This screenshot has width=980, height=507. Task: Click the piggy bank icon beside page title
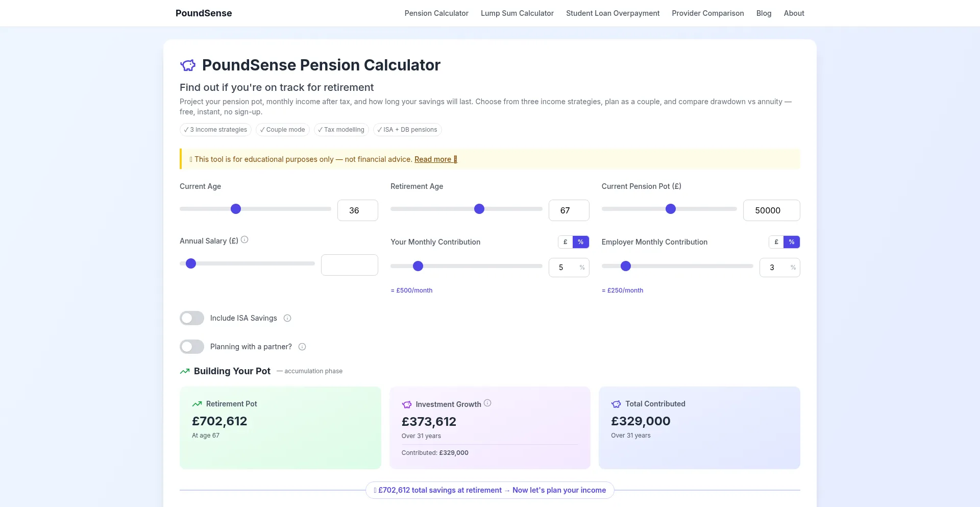pyautogui.click(x=188, y=65)
